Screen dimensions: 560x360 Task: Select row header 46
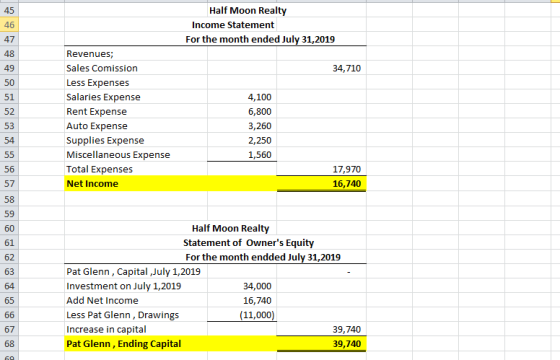tap(9, 25)
